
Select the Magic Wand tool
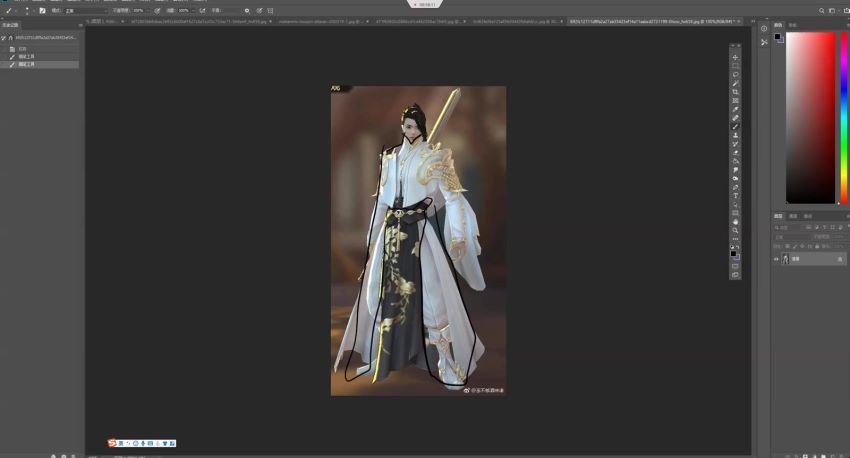coord(735,83)
